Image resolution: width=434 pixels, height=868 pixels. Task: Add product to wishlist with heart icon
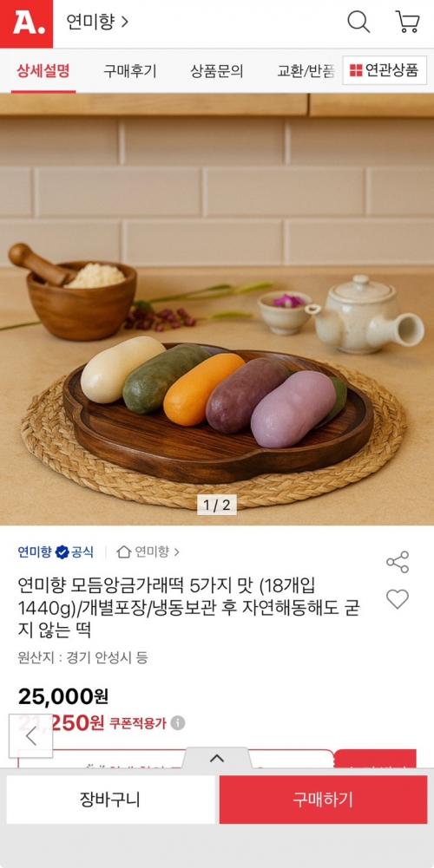(x=398, y=599)
